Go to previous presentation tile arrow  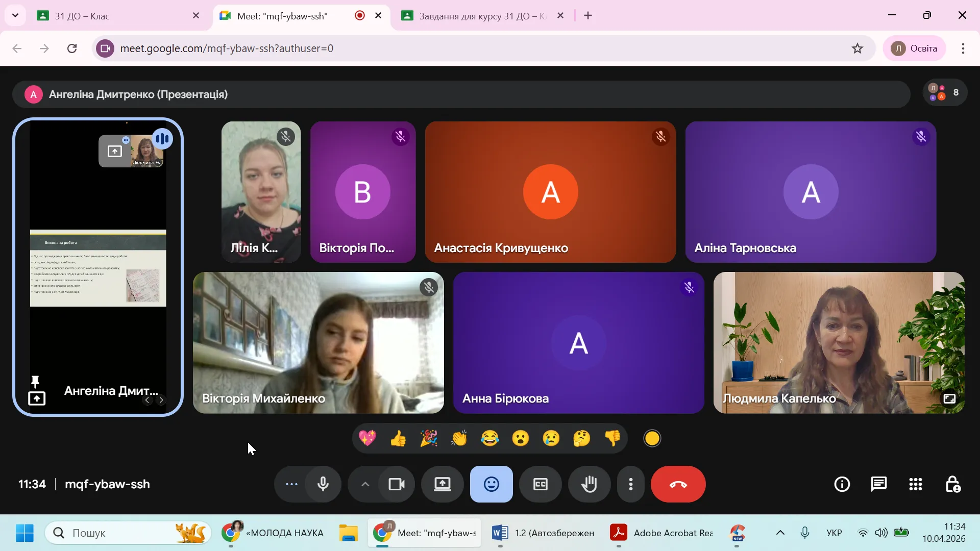point(147,400)
